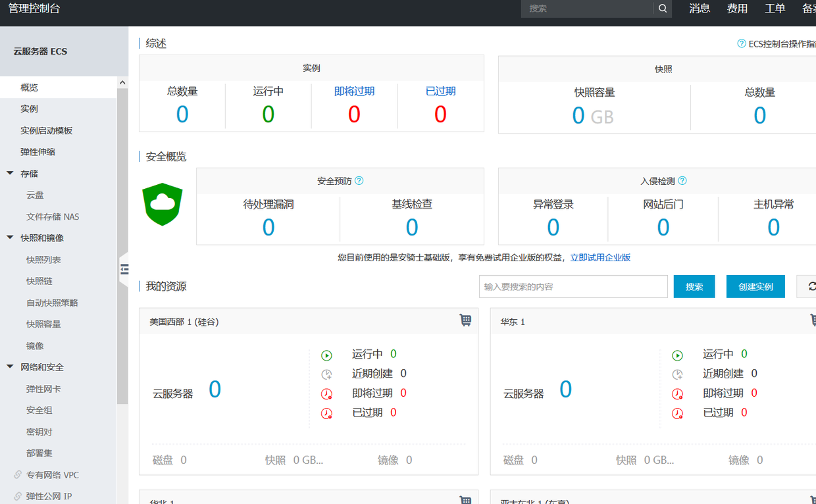
Task: Click the 总数量 instance count value
Action: point(182,114)
